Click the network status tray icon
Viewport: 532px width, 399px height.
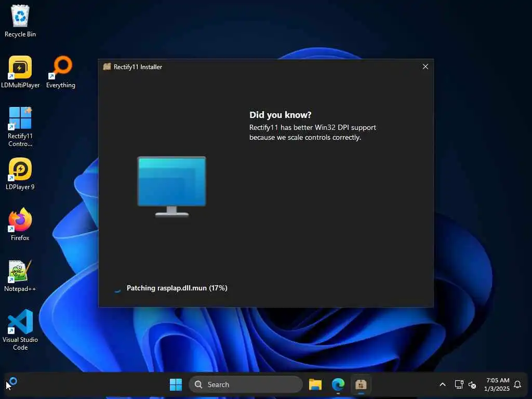coord(459,384)
